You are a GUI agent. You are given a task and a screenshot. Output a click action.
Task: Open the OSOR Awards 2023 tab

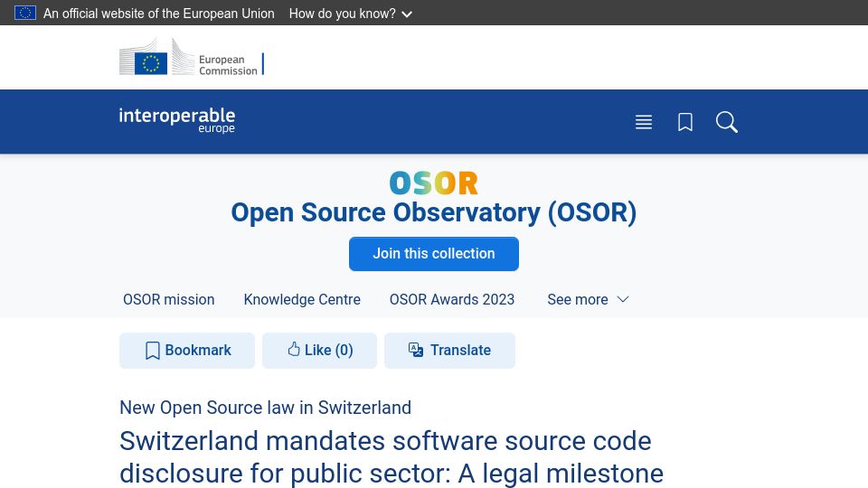pyautogui.click(x=452, y=299)
